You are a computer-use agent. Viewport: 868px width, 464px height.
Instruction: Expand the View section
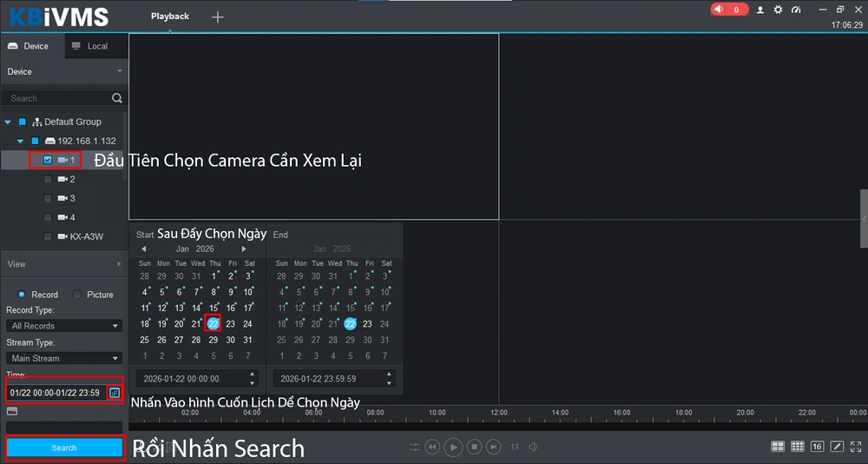click(x=120, y=264)
